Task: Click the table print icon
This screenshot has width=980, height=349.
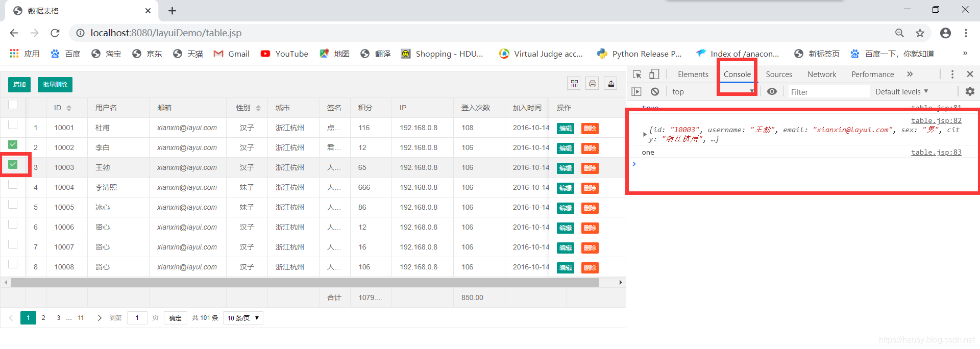Action: pos(592,84)
